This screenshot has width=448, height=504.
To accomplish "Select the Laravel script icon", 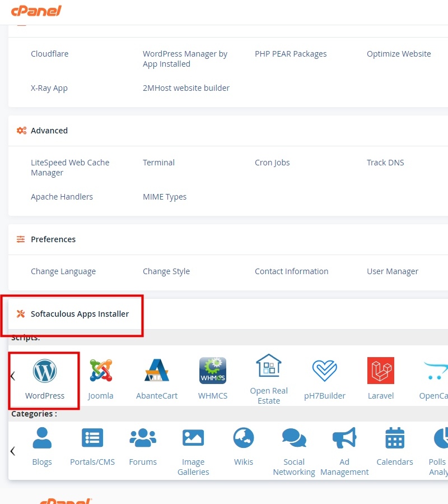I will pyautogui.click(x=381, y=371).
